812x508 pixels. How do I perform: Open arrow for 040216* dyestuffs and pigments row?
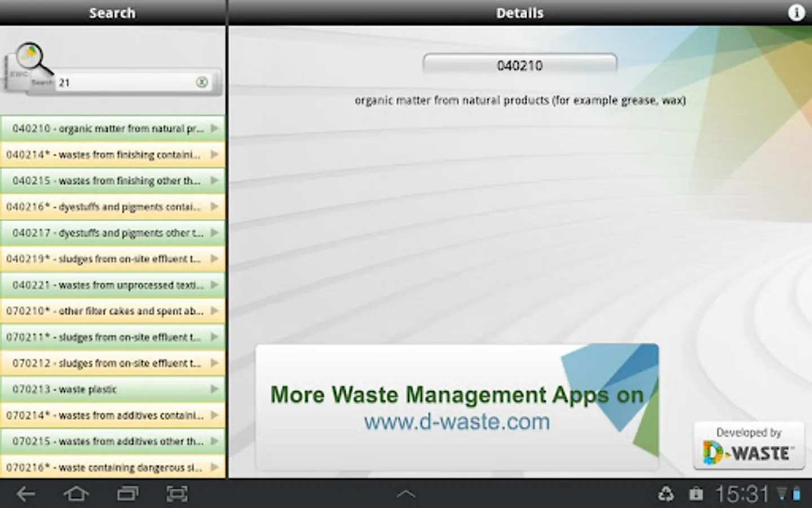click(214, 207)
